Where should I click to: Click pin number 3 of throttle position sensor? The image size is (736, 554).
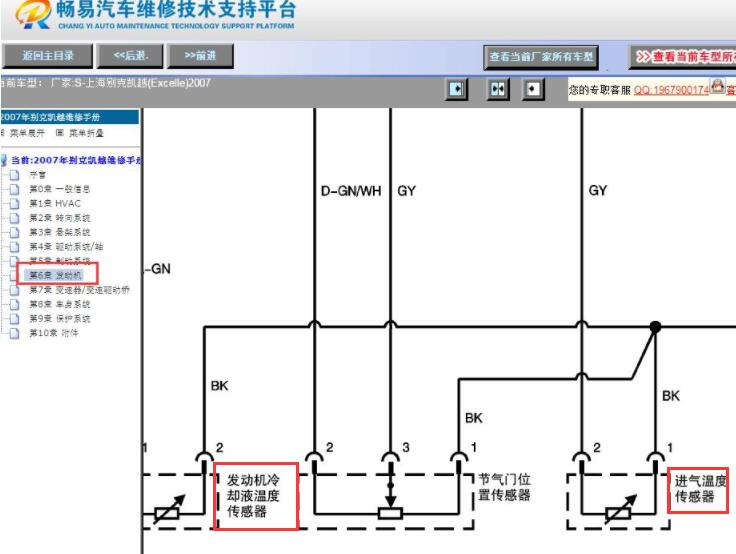point(406,447)
